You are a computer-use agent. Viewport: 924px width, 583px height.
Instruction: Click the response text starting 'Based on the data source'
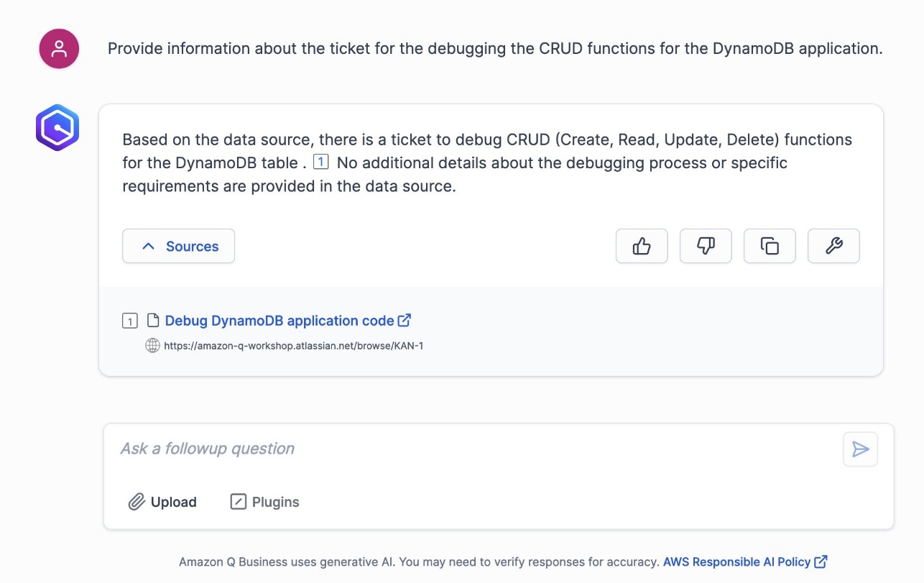487,162
